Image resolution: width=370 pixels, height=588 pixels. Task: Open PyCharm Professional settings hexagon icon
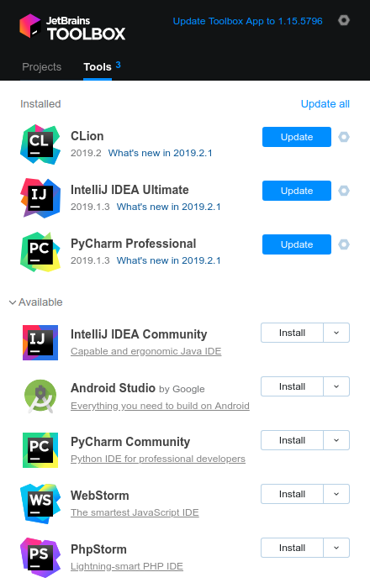(x=344, y=244)
